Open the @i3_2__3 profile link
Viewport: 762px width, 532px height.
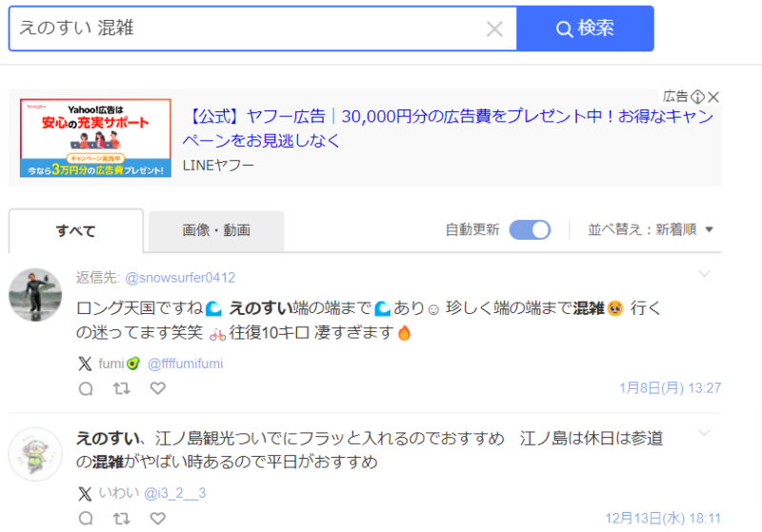[x=175, y=493]
